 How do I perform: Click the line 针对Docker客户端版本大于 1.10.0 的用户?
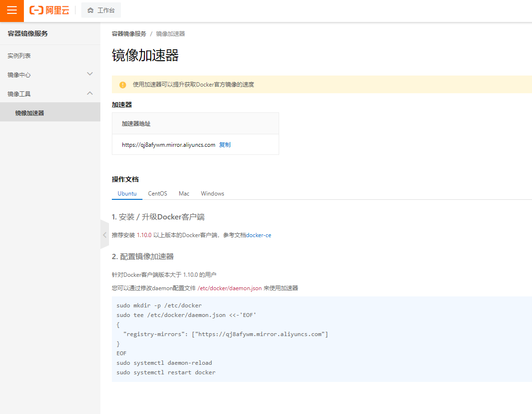pyautogui.click(x=164, y=275)
